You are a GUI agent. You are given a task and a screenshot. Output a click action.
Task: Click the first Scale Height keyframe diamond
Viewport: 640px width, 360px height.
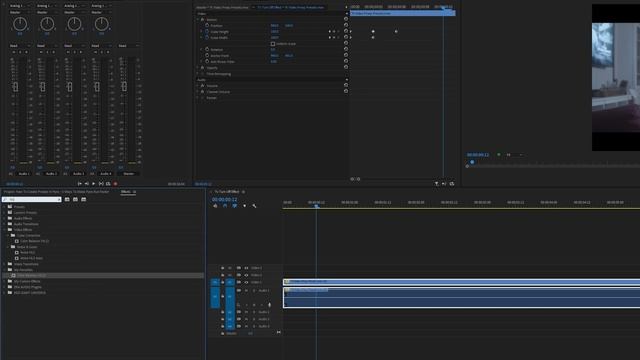[373, 31]
